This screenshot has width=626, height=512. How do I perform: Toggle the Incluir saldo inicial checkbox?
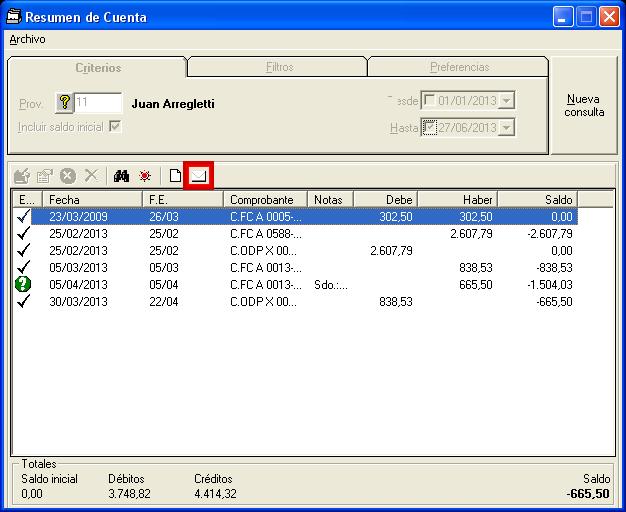click(x=115, y=127)
